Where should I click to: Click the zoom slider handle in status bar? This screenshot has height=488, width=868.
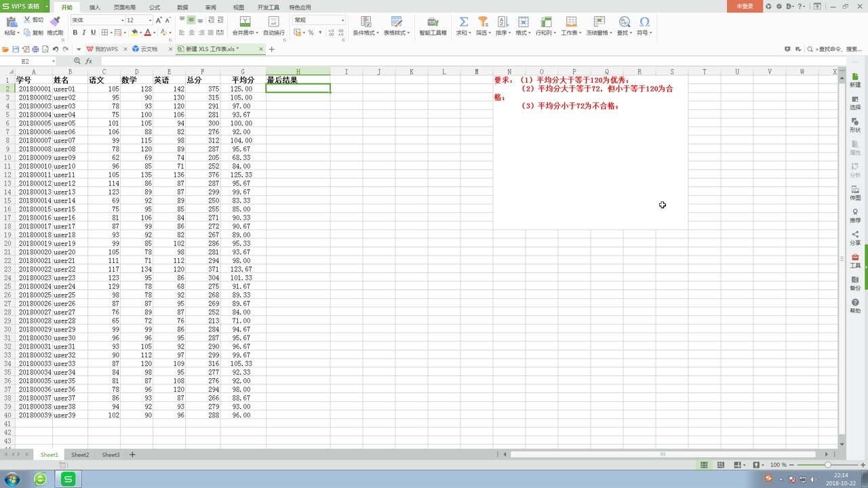pyautogui.click(x=827, y=465)
